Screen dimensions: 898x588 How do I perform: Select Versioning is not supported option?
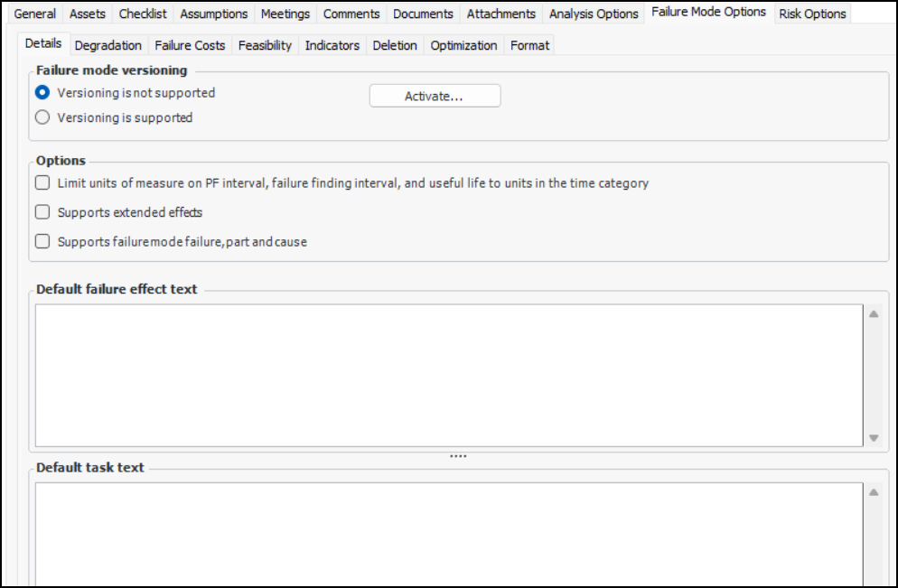(x=42, y=93)
